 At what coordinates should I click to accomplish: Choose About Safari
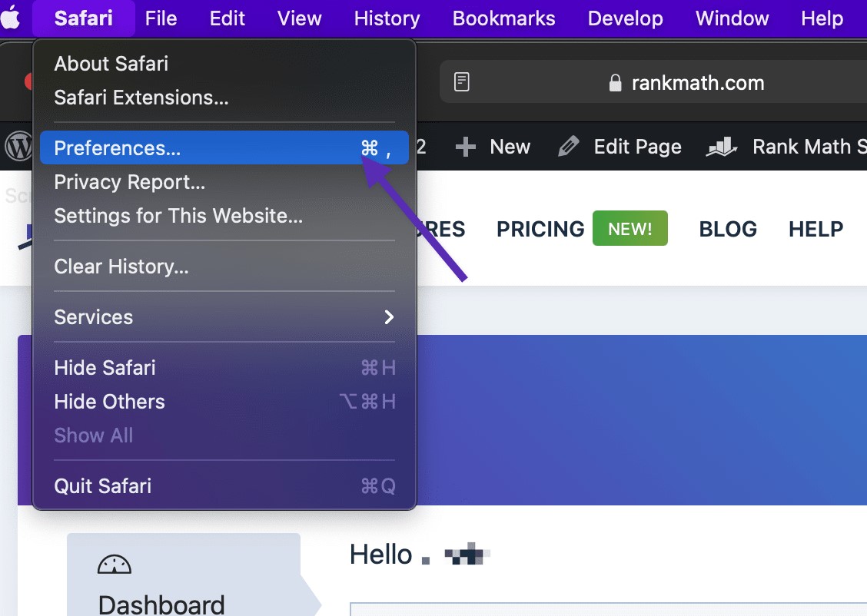coord(224,64)
